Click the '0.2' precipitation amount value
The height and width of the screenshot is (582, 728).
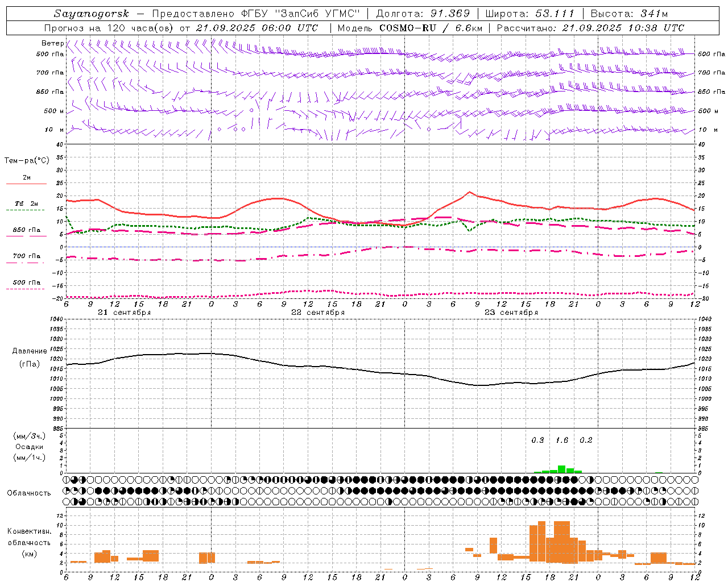click(586, 440)
